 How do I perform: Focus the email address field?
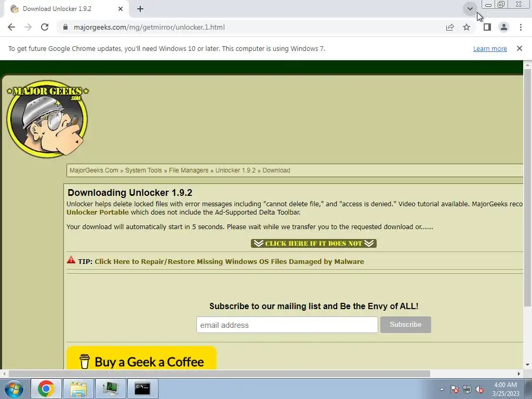tap(287, 325)
